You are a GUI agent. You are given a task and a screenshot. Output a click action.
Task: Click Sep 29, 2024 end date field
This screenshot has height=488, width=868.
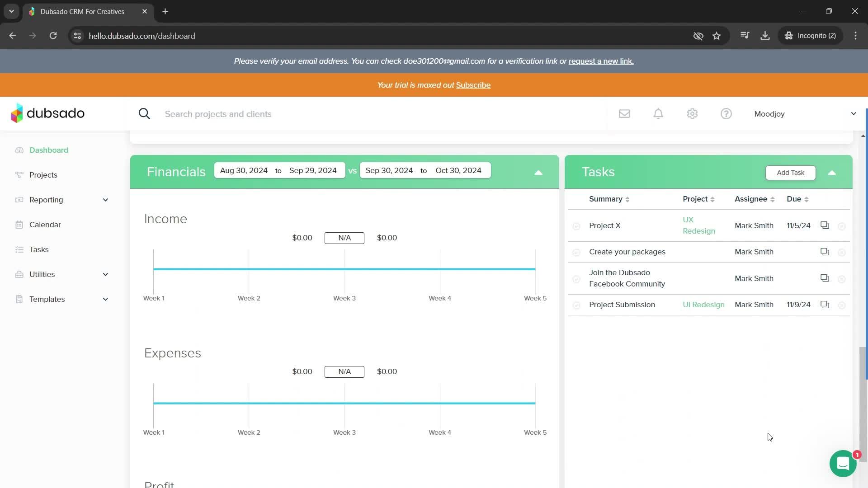(313, 170)
